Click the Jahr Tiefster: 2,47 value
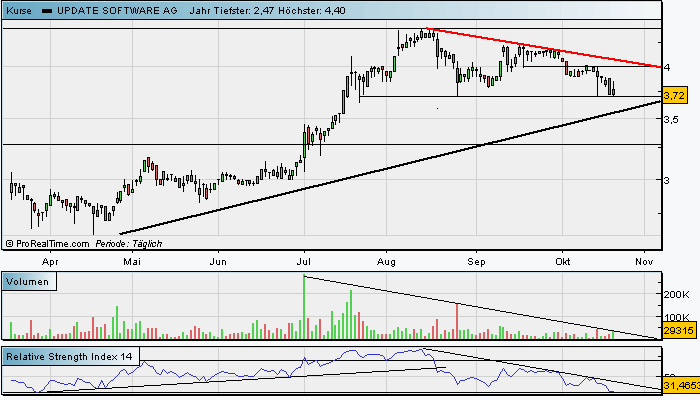Viewport: 700px width, 400px height. coord(232,11)
